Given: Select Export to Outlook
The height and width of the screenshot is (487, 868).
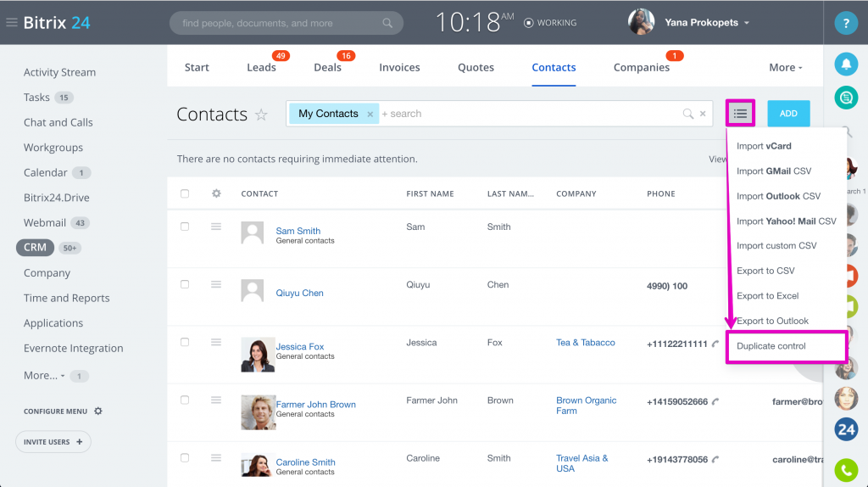Looking at the screenshot, I should click(773, 321).
